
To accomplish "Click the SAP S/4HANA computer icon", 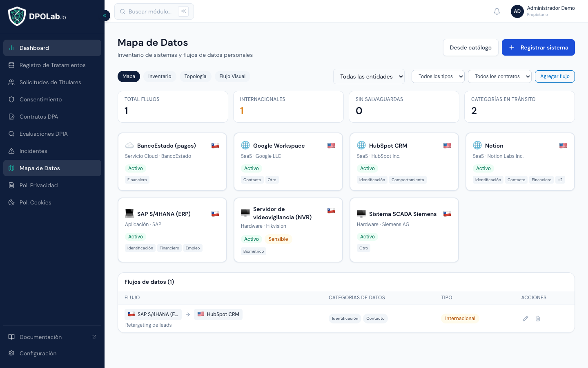I will pyautogui.click(x=129, y=214).
